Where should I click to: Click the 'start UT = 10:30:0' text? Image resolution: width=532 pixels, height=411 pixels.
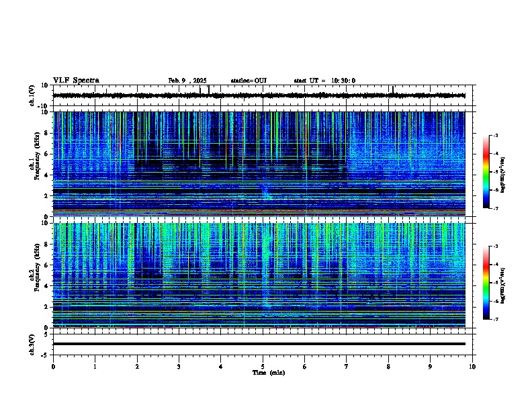click(324, 81)
